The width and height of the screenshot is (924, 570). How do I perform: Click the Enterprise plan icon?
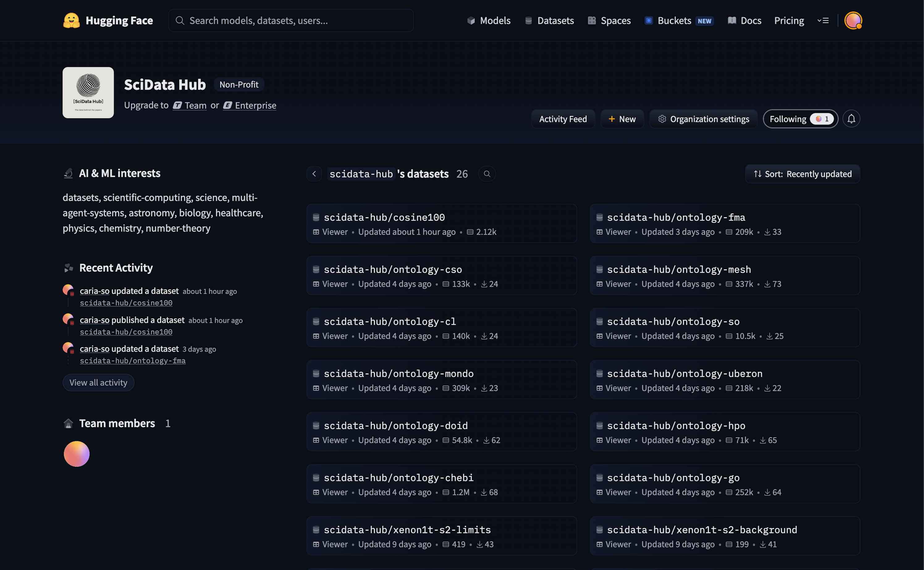[227, 105]
